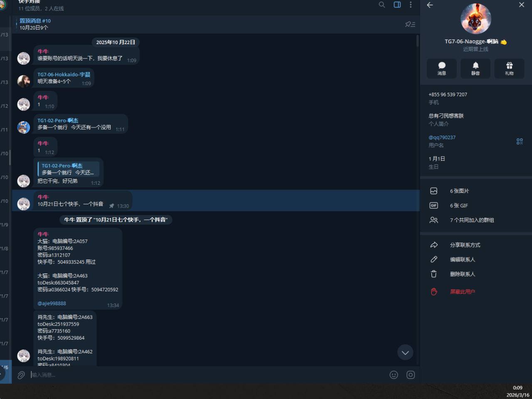Click the date badge 2025年10月22日
Image resolution: width=532 pixels, height=399 pixels.
[x=116, y=42]
